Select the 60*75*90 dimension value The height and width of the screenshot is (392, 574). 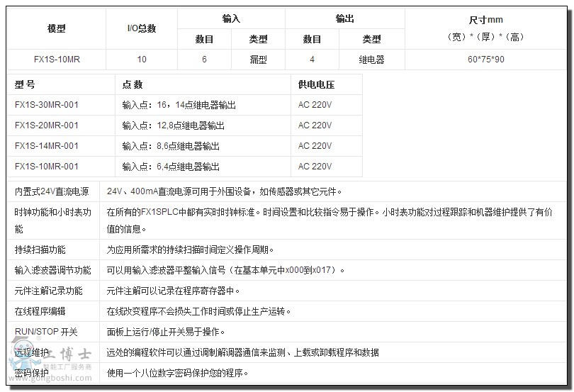click(x=485, y=60)
